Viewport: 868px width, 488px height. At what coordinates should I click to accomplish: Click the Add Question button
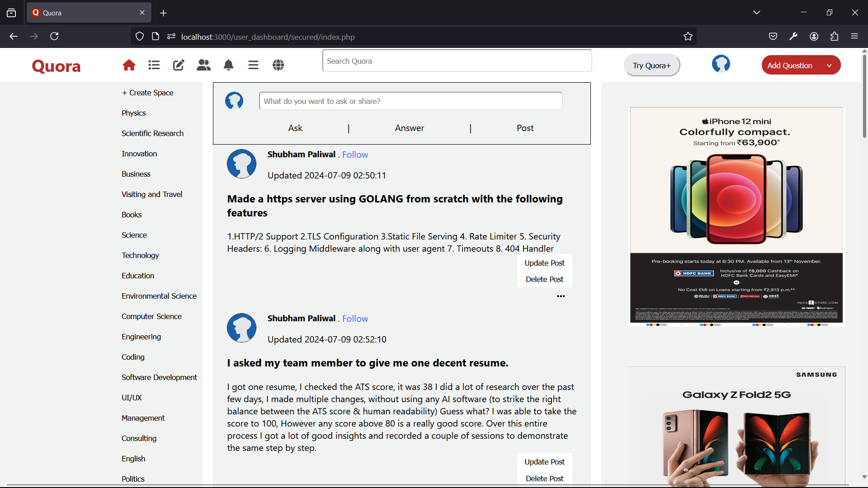click(x=790, y=66)
